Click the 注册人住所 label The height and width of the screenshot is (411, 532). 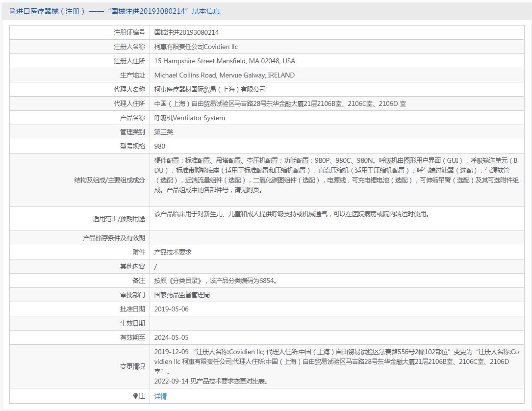pos(129,61)
